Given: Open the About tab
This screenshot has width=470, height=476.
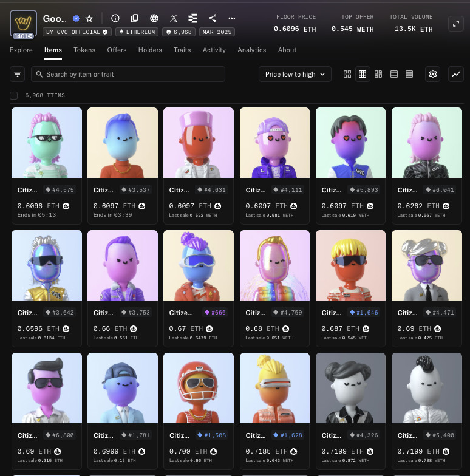Looking at the screenshot, I should [287, 50].
